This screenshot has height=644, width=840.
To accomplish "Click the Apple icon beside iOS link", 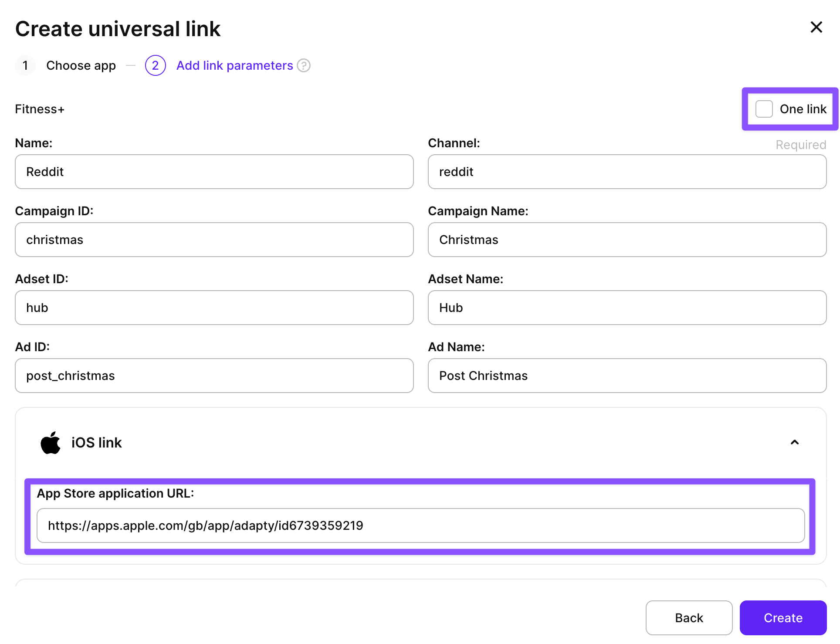I will (50, 443).
